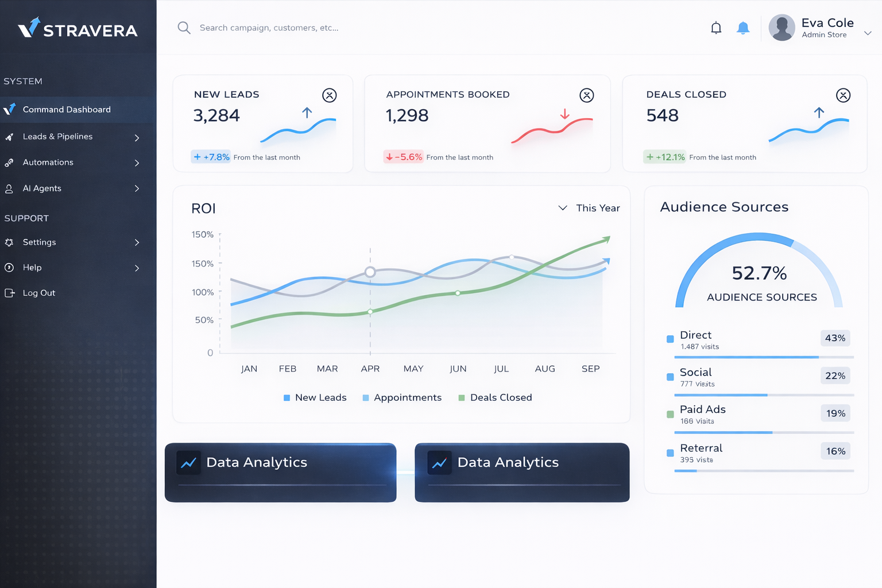The width and height of the screenshot is (882, 588).
Task: Open the Settings menu label
Action: pyautogui.click(x=40, y=242)
